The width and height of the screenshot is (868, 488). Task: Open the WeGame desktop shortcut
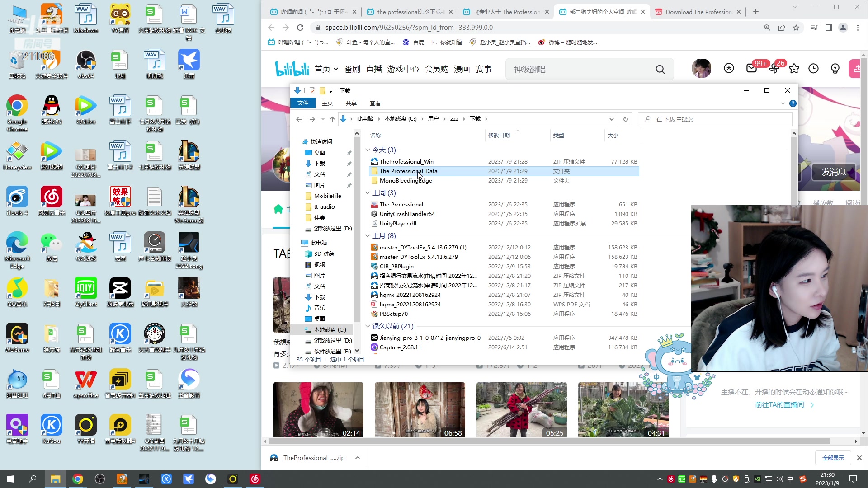[17, 338]
